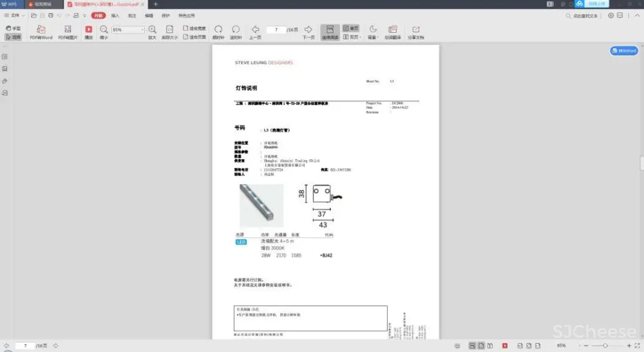This screenshot has height=352, width=644.
Task: Click the Open folder icon
Action: pyautogui.click(x=34, y=15)
